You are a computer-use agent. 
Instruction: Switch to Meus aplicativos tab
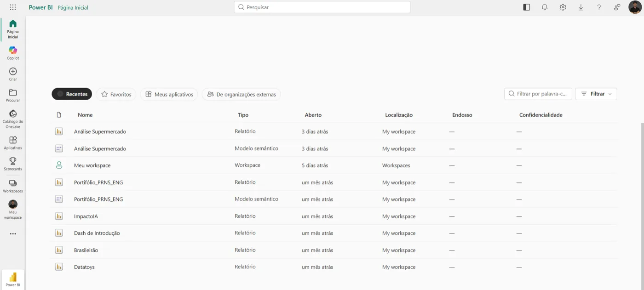pos(169,94)
